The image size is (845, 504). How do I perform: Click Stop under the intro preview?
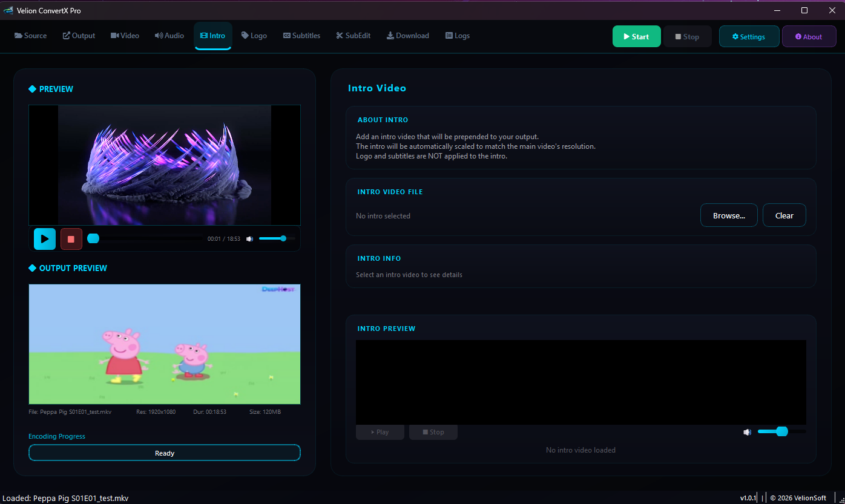coord(433,432)
